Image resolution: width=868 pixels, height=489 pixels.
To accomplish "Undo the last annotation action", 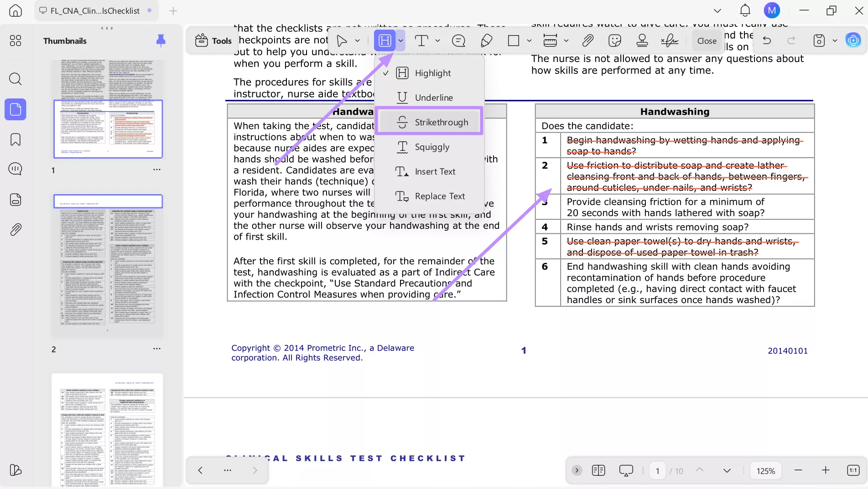I will [767, 41].
